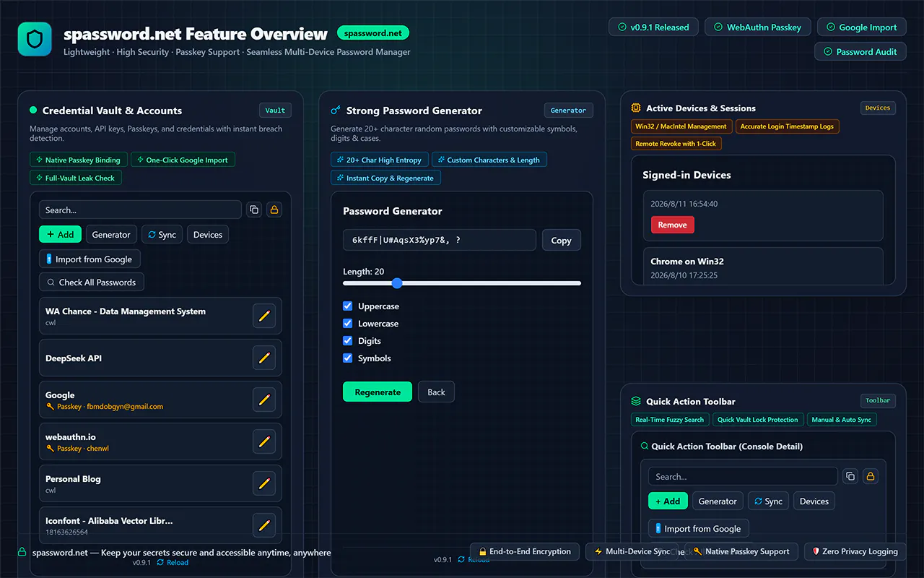Viewport: 924px width, 578px height.
Task: Edit the Google passkey entry with its pencil icon
Action: (x=264, y=400)
